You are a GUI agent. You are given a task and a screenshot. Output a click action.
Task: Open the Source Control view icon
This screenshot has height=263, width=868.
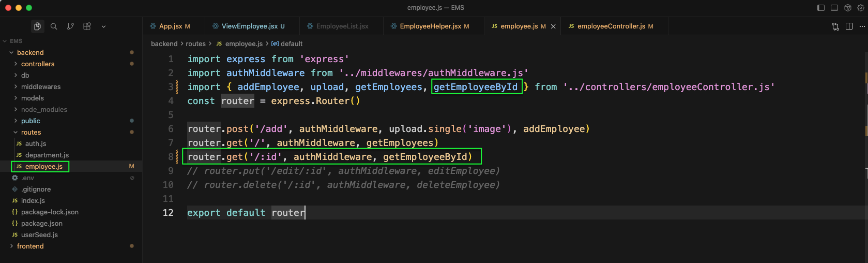point(70,26)
